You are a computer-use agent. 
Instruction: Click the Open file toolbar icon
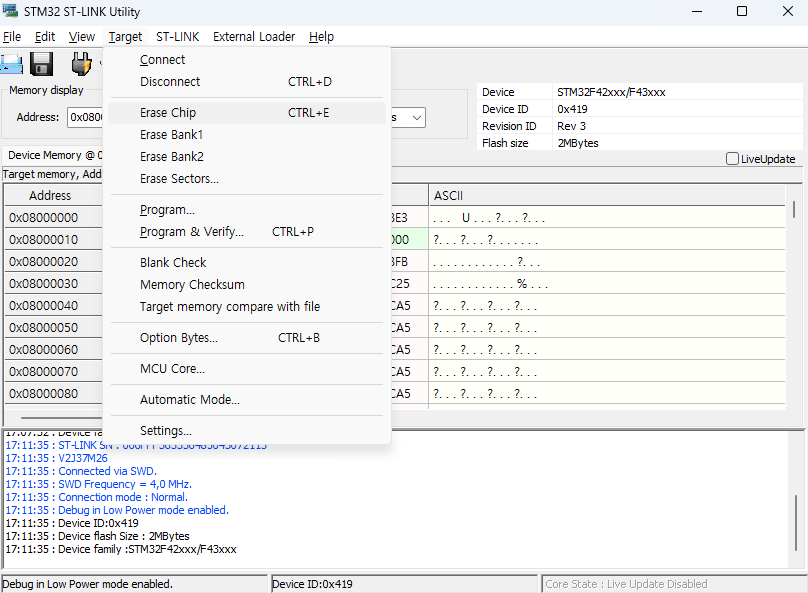click(x=11, y=64)
